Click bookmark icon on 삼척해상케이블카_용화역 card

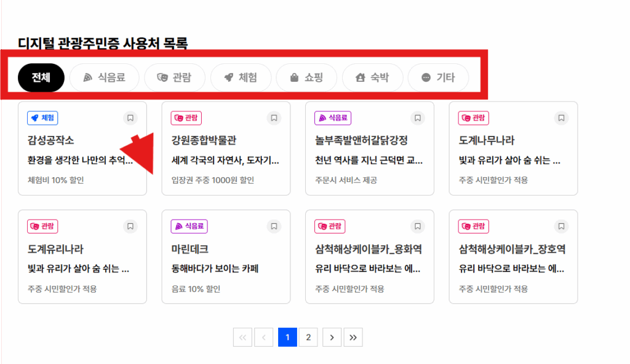click(418, 227)
